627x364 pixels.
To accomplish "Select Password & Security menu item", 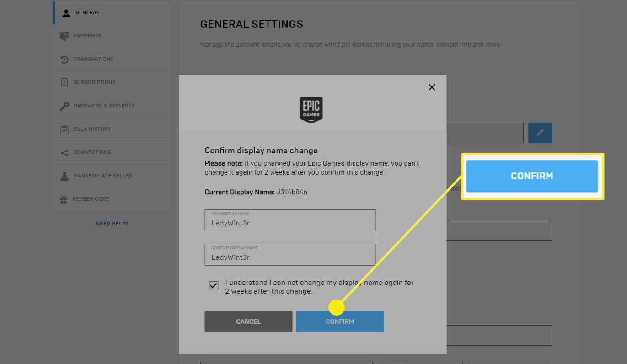I will click(x=113, y=106).
